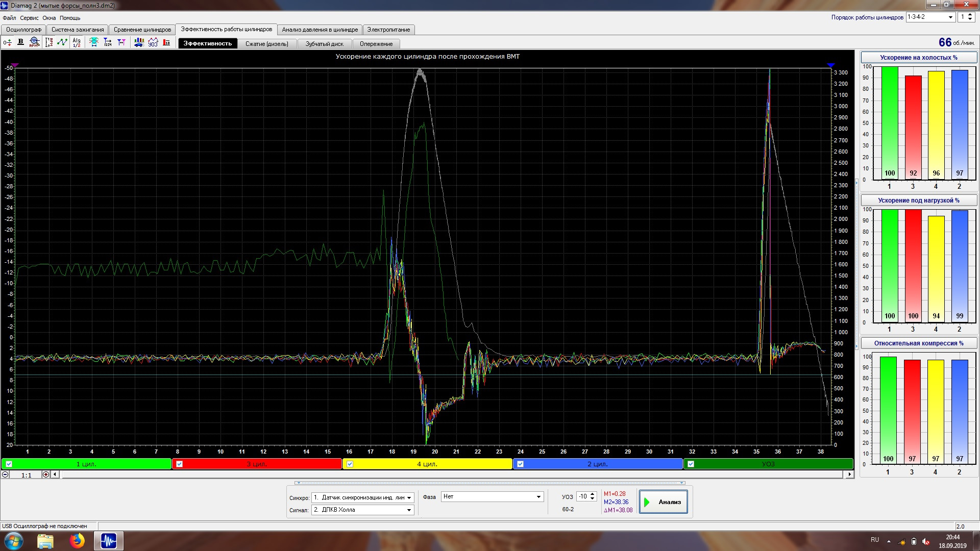The height and width of the screenshot is (551, 980).
Task: Click the bold B toolbar icon
Action: click(20, 42)
